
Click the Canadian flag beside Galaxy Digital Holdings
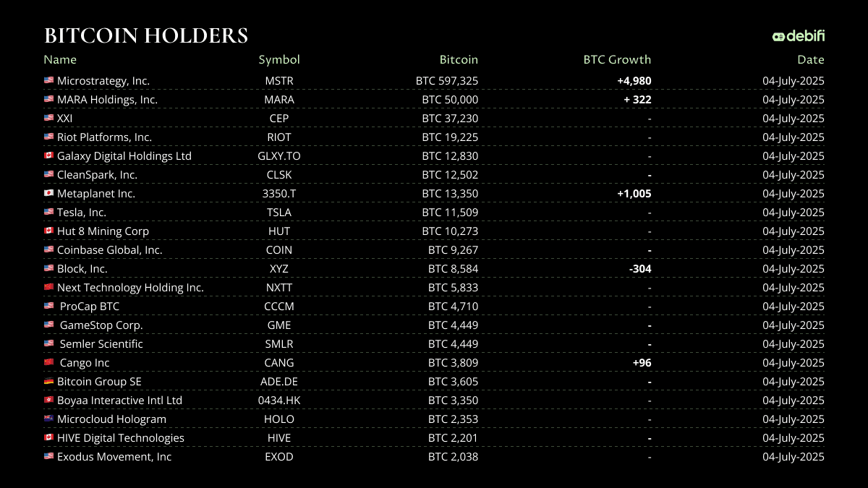48,156
